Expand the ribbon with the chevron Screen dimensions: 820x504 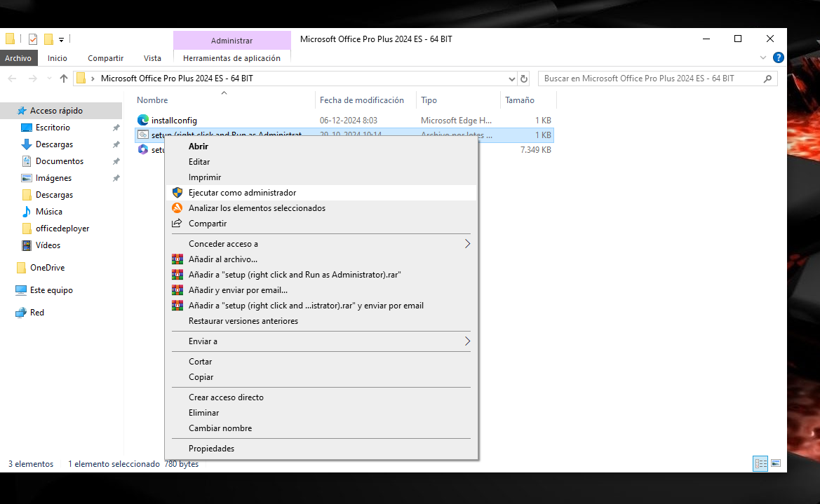763,57
